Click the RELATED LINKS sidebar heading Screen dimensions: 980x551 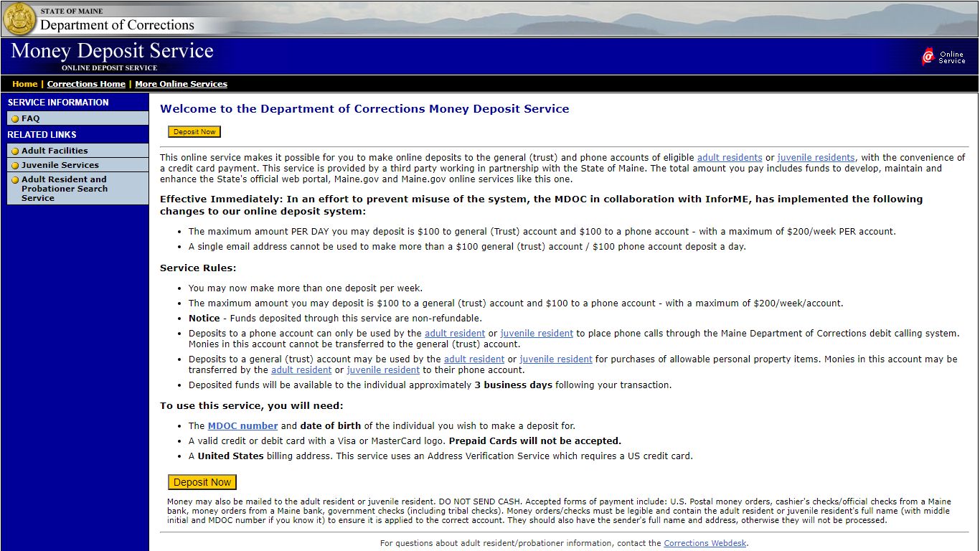click(42, 135)
